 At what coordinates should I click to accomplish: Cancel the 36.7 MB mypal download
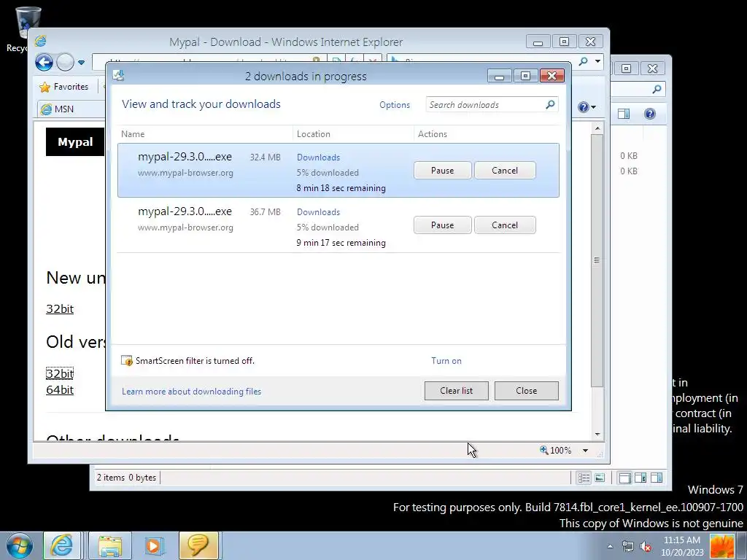point(505,225)
